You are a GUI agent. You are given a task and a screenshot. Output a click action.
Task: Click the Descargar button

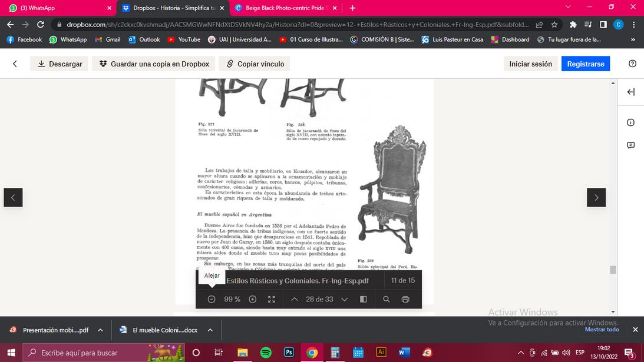coord(60,64)
